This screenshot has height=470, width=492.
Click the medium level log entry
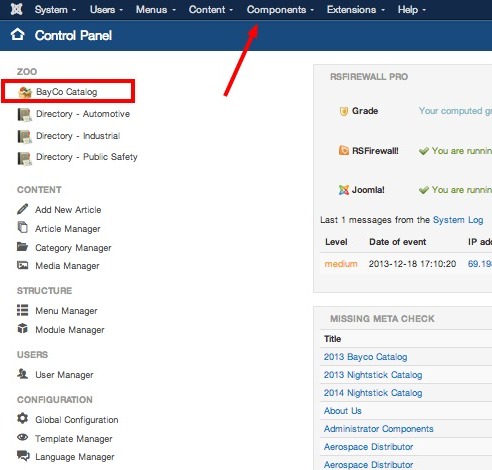point(341,264)
